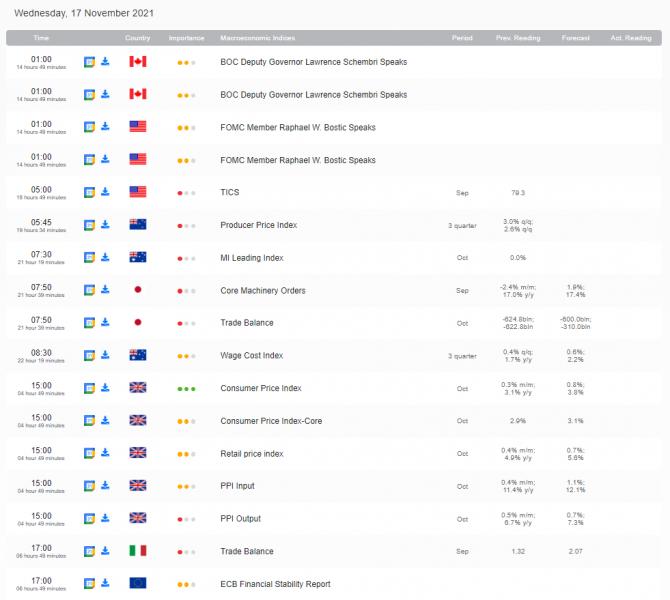Download the Wage Cost Index event

point(105,355)
